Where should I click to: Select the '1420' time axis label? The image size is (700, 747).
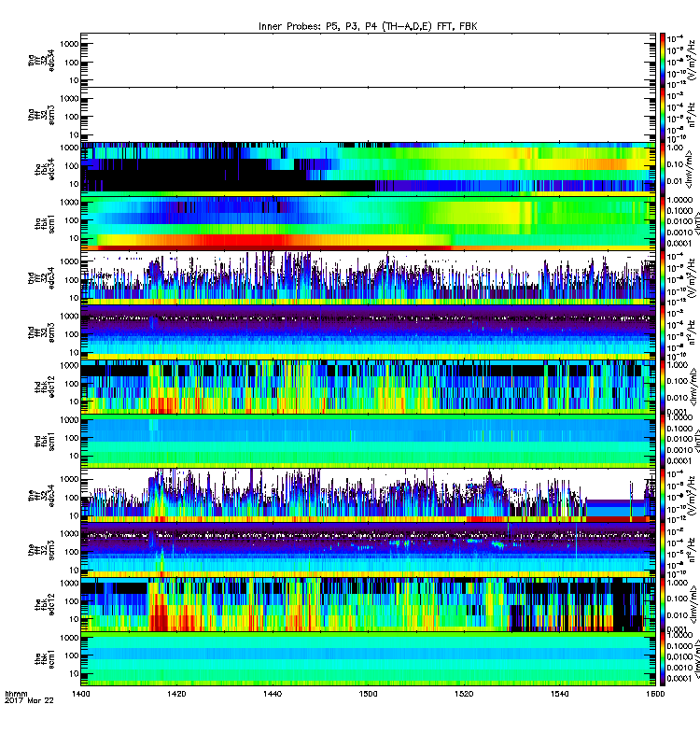point(176,694)
